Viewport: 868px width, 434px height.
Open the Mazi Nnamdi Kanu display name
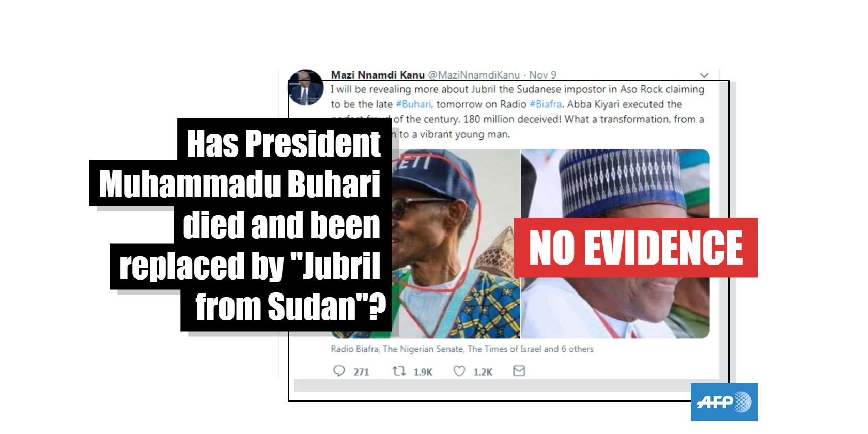[x=378, y=75]
